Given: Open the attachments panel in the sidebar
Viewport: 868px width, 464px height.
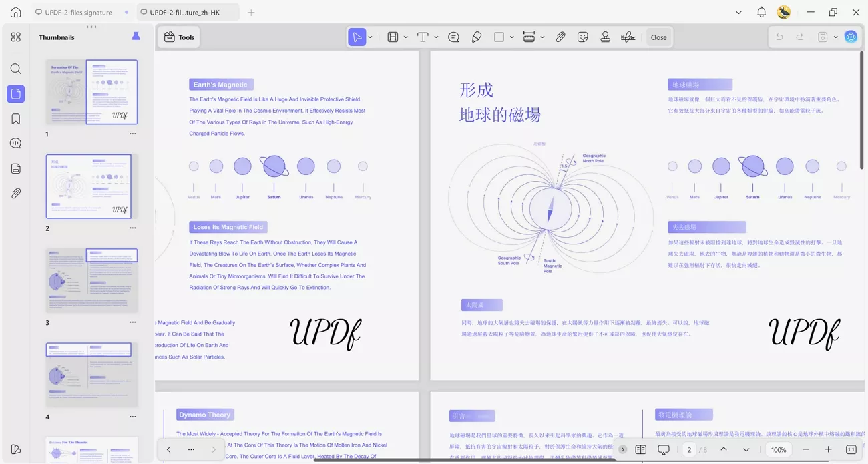Looking at the screenshot, I should (15, 193).
